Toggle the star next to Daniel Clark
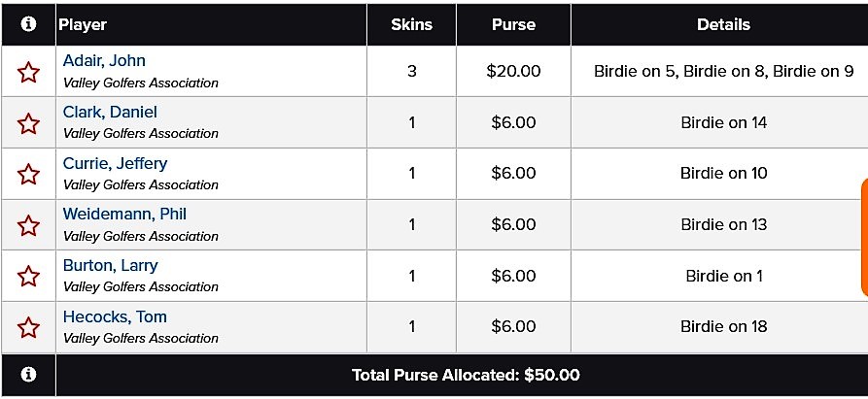868x399 pixels. 28,123
